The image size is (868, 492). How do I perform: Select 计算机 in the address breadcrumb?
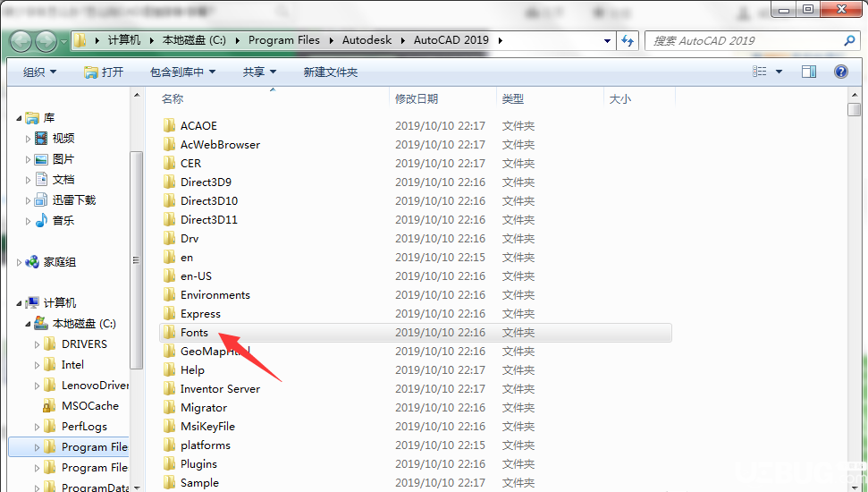tap(124, 40)
